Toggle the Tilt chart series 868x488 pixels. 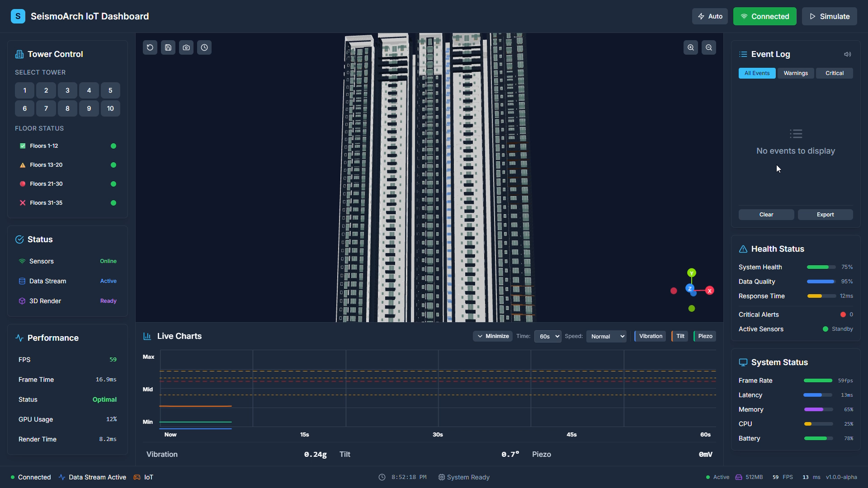point(680,336)
